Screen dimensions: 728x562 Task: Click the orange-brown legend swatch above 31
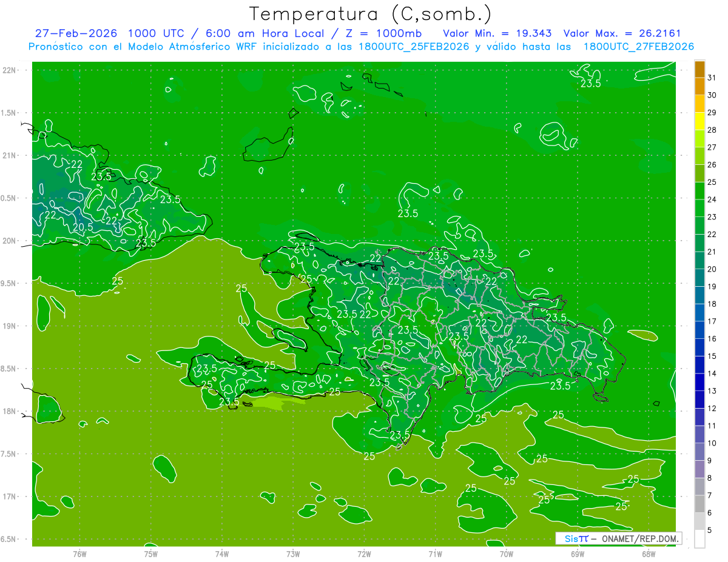tap(699, 70)
